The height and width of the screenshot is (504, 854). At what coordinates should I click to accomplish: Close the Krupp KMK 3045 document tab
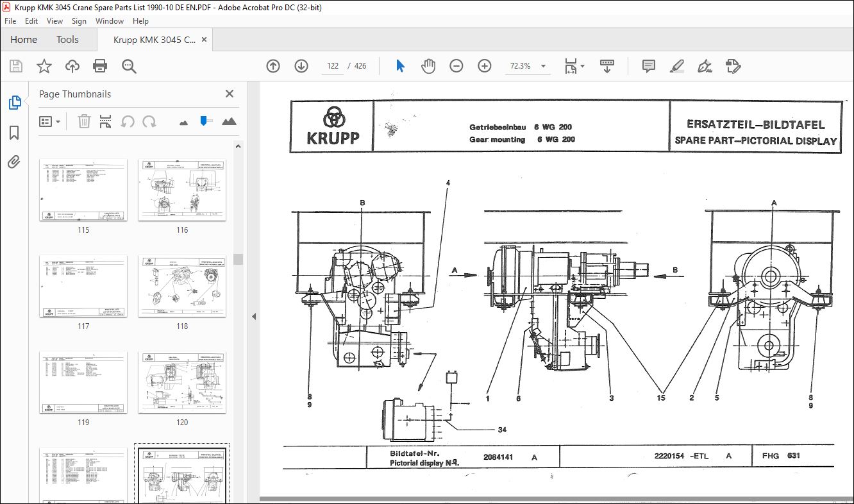(x=205, y=40)
